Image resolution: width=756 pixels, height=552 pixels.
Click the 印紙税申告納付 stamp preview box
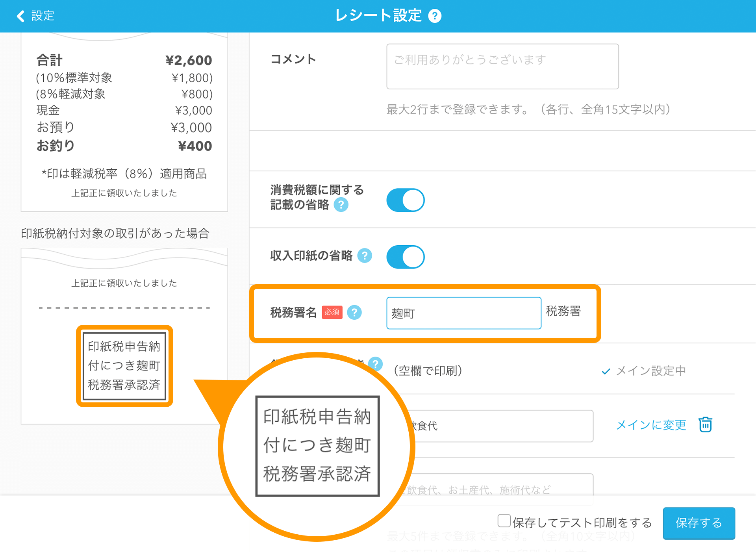tap(124, 366)
